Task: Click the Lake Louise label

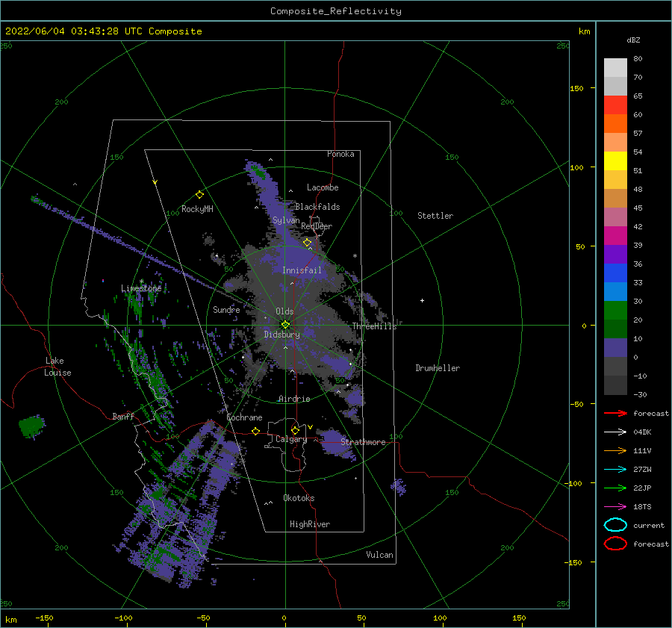Action: 57,367
